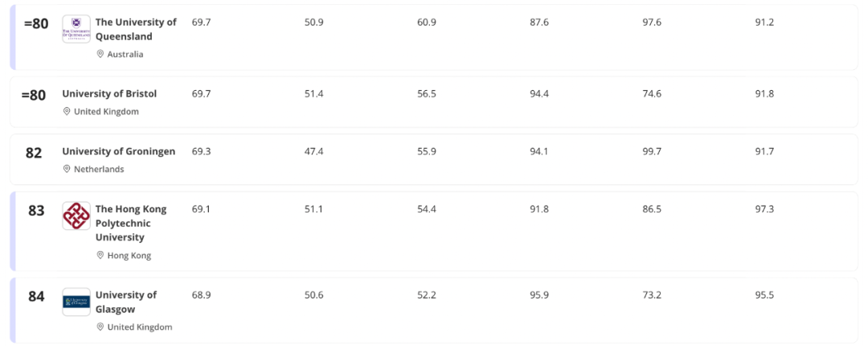This screenshot has height=346, width=868.
Task: Click the rank 83 number
Action: tap(36, 211)
